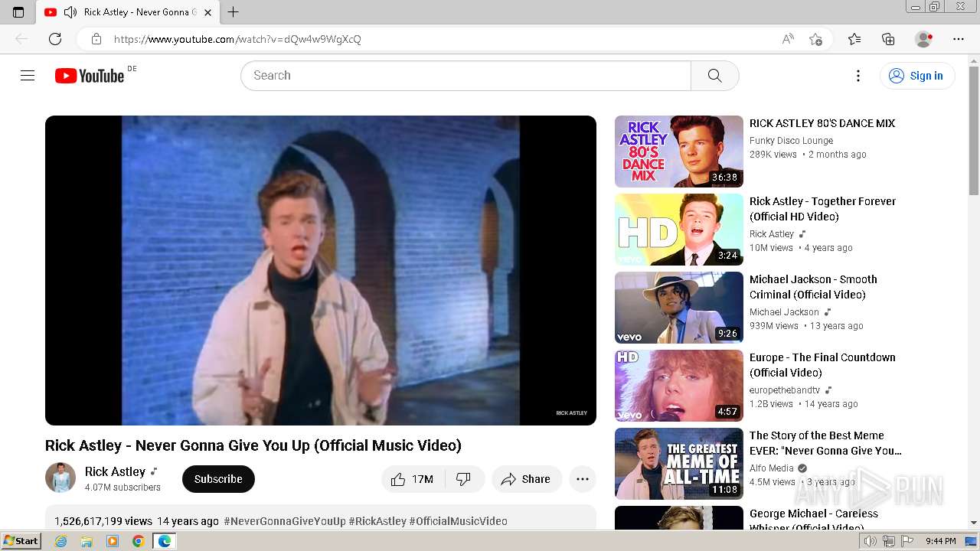The image size is (980, 551).
Task: Open Smooth Criminal video thumbnail
Action: 679,308
